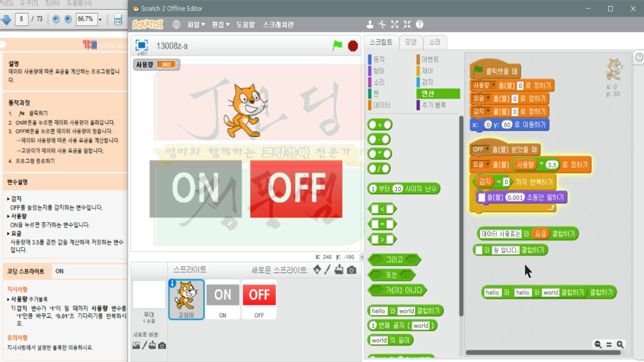
Task: Click the page number field in PDF viewer
Action: (22, 19)
